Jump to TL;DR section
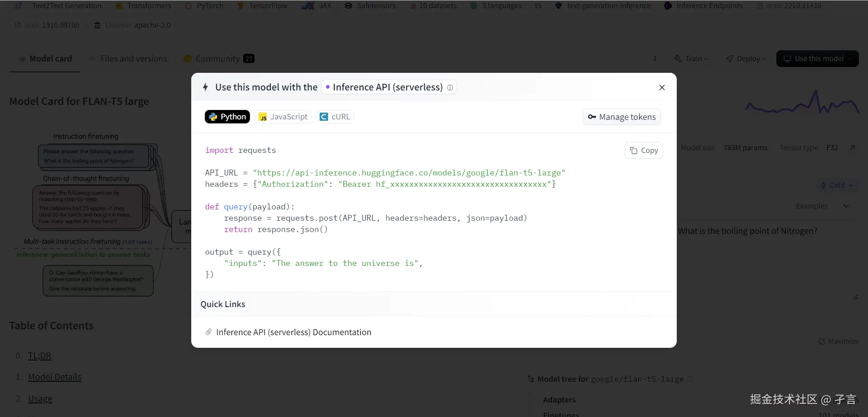Screen dimensions: 868x417 (x=40, y=356)
